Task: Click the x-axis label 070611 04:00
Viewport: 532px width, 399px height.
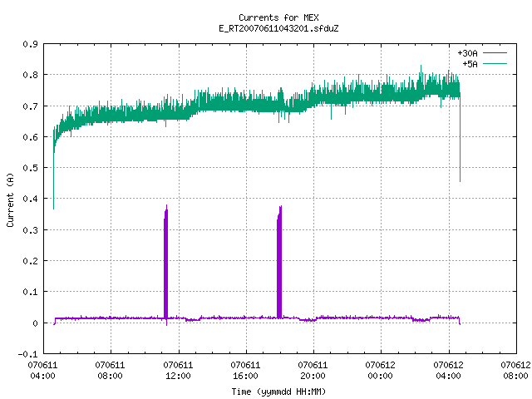Action: tap(42, 371)
